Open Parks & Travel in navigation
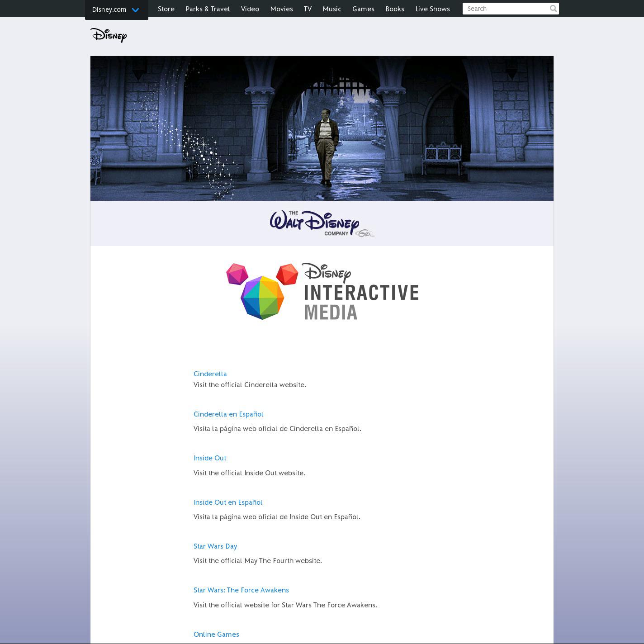 [208, 9]
